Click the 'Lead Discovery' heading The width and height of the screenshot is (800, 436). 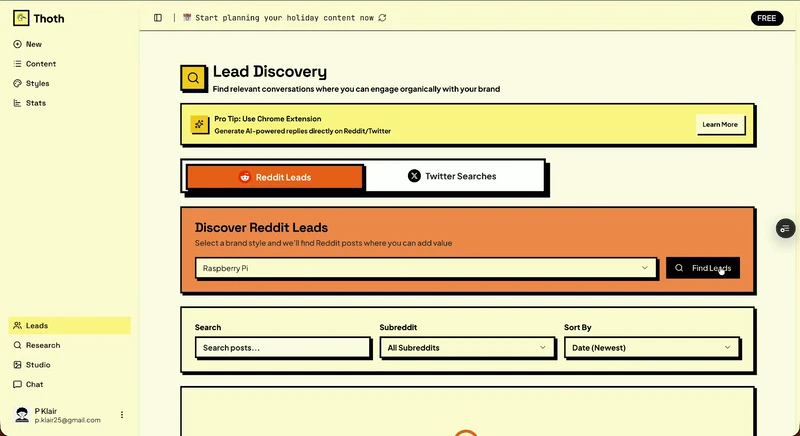[270, 71]
